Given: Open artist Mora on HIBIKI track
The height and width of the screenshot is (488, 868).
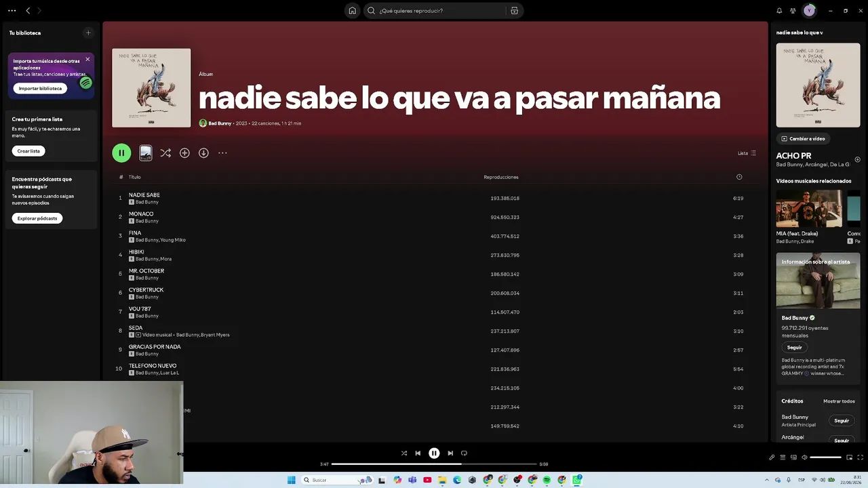Looking at the screenshot, I should [166, 259].
